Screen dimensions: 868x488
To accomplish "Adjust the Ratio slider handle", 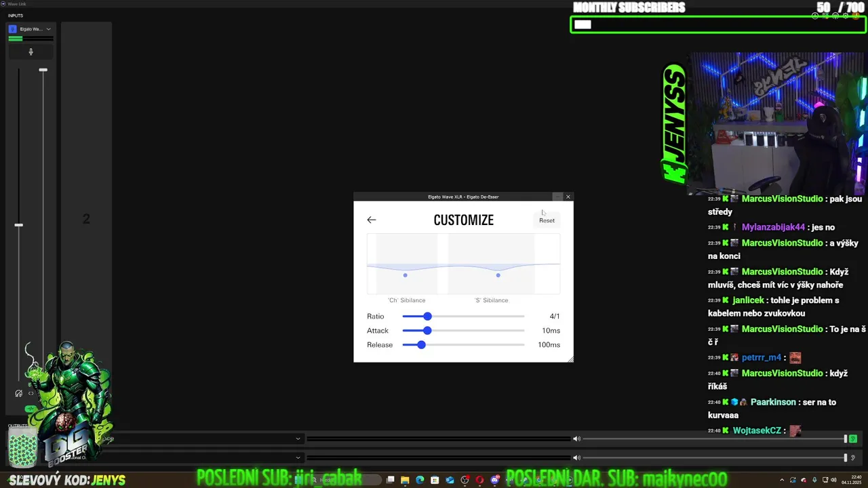I will pos(427,317).
